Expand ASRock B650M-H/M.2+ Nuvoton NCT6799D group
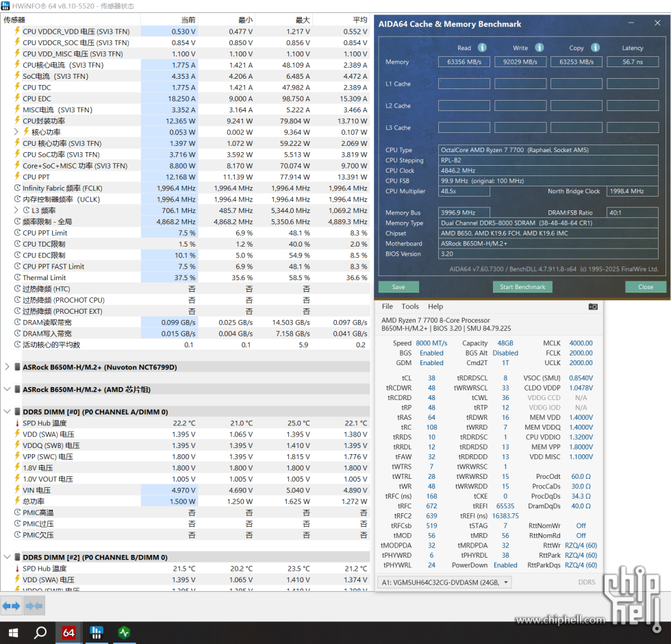 [7, 367]
